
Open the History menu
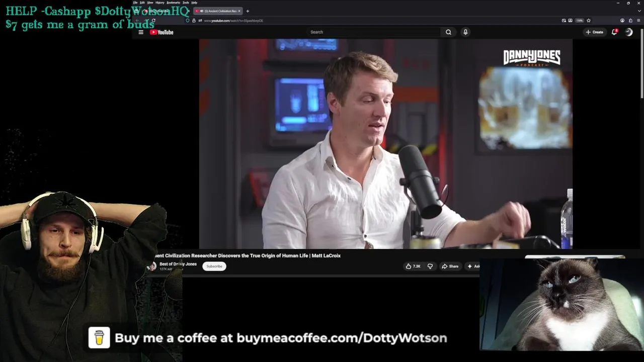click(x=160, y=3)
